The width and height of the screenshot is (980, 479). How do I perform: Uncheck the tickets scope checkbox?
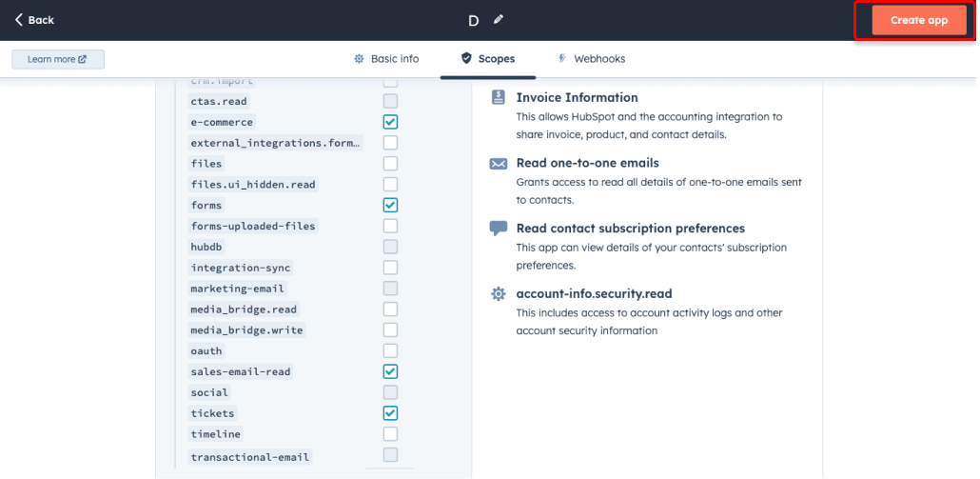pos(391,413)
